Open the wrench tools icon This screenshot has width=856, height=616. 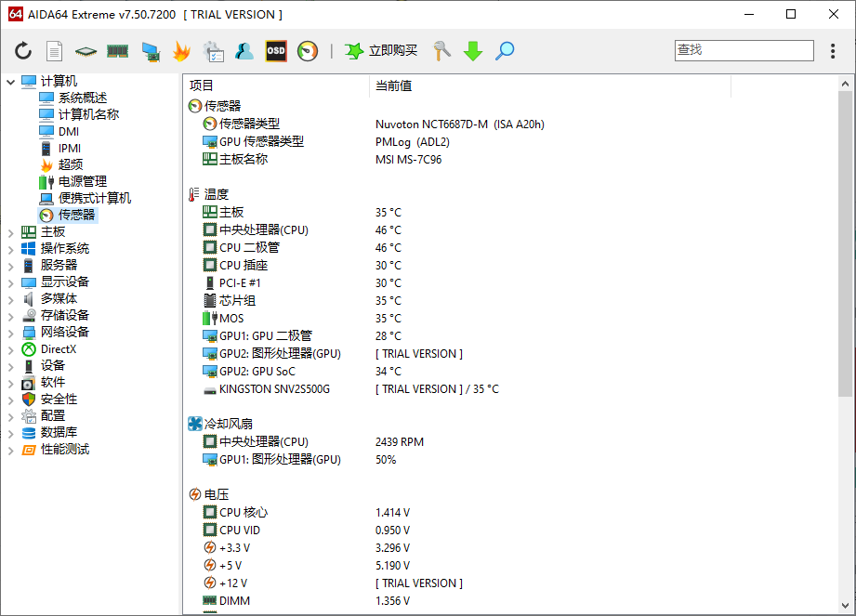tap(441, 51)
